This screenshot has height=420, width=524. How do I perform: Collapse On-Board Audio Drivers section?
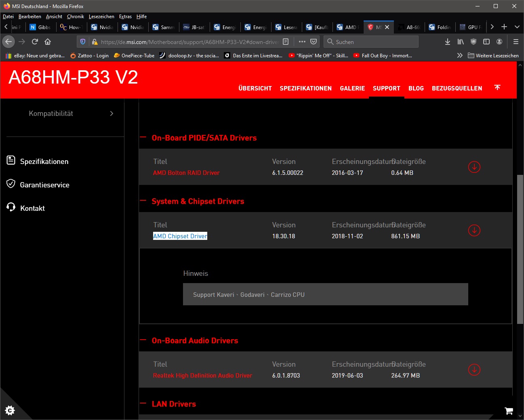tap(143, 340)
